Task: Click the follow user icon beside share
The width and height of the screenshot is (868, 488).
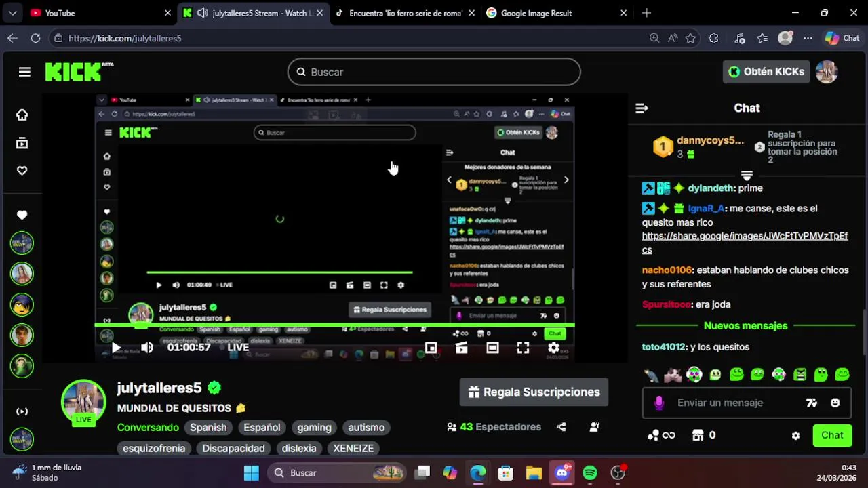Action: coord(594,427)
